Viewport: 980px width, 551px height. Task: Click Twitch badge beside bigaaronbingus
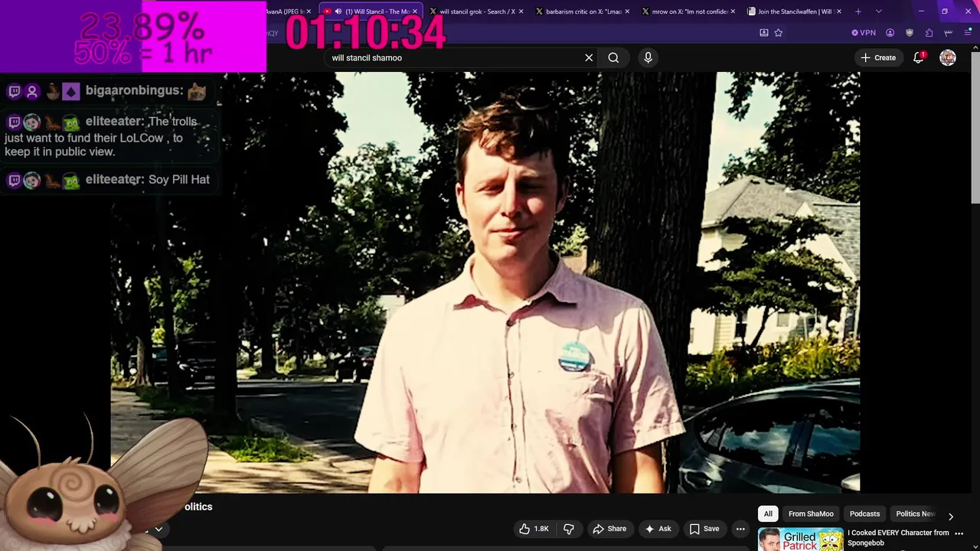point(14,92)
